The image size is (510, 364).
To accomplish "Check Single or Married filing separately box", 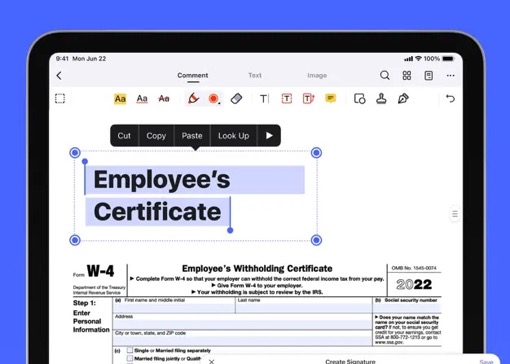I will (x=130, y=350).
